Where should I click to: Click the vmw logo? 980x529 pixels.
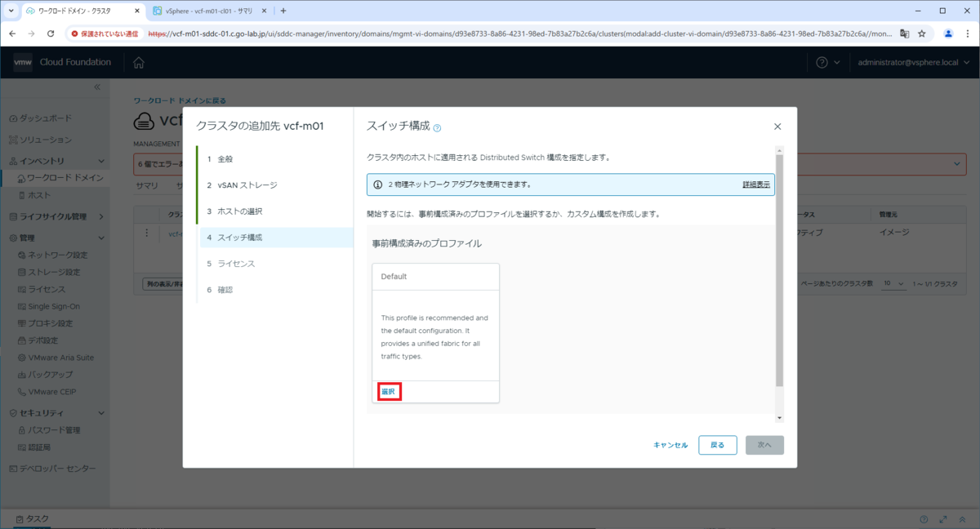(x=23, y=63)
